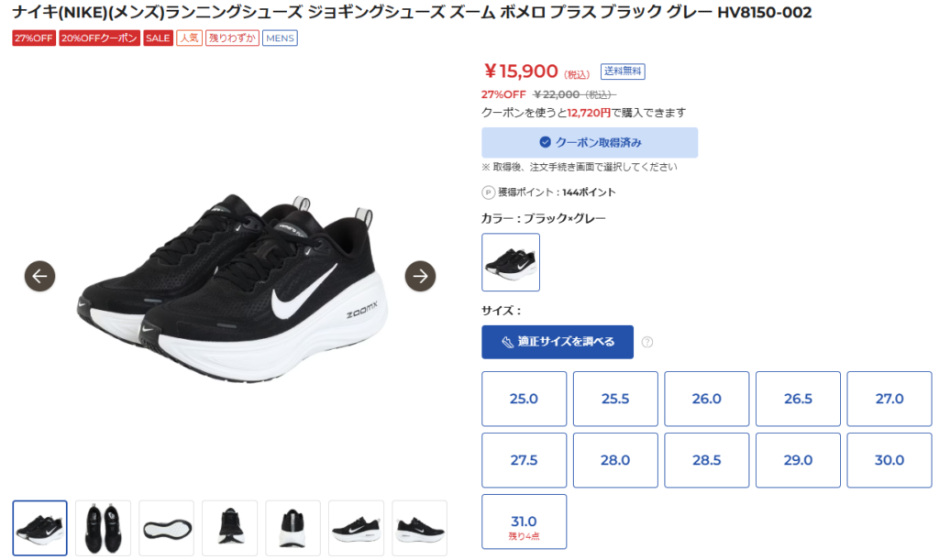Click the MENS category tag
Viewport: 939px width, 560px height.
coord(280,38)
